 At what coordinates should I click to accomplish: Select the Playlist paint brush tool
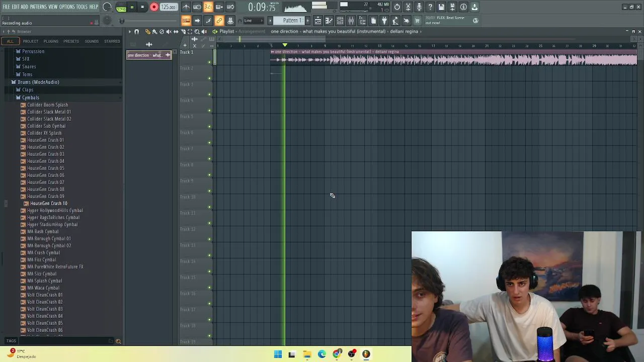pos(154,32)
